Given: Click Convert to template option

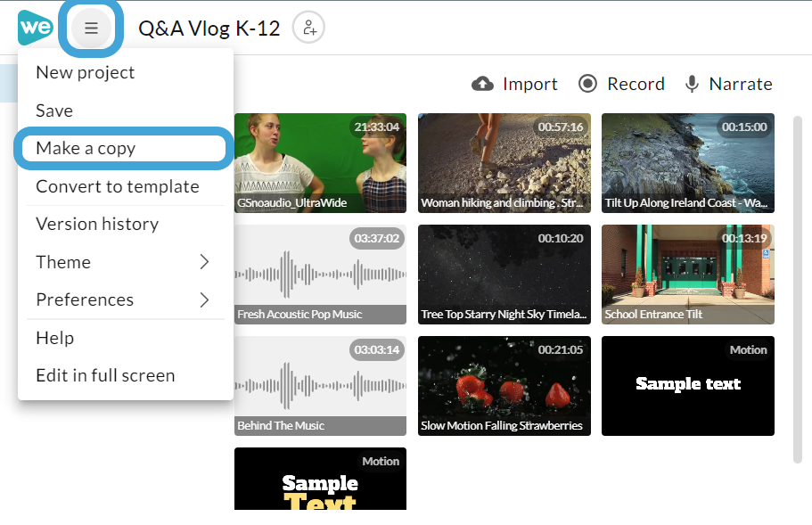Looking at the screenshot, I should pos(117,186).
